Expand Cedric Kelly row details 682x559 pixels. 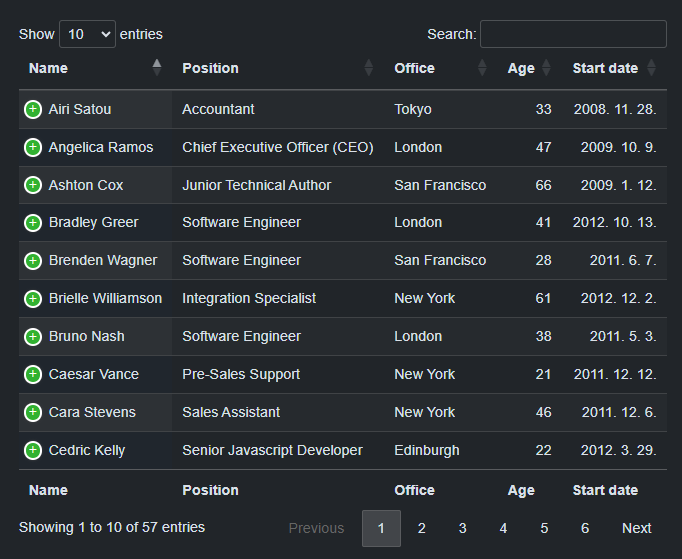click(33, 450)
